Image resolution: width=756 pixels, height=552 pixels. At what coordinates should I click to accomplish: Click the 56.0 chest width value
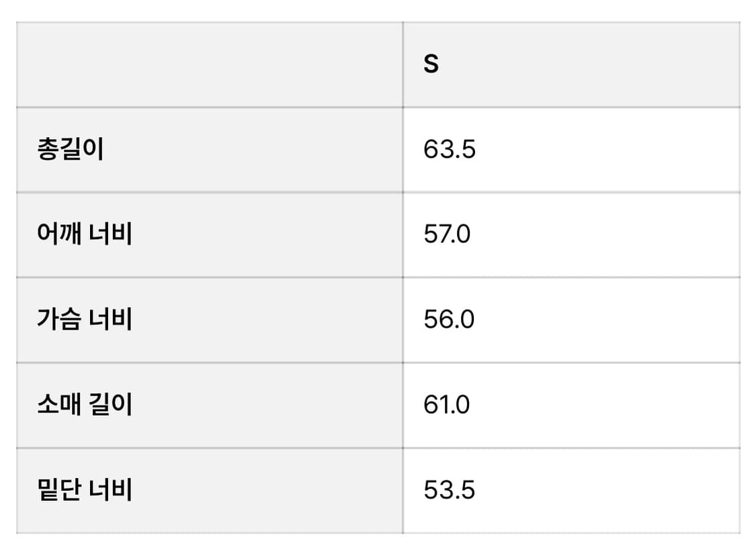point(449,320)
